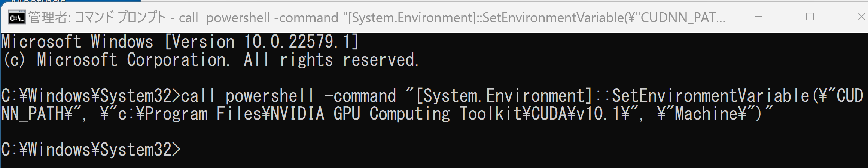The width and height of the screenshot is (868, 168).
Task: Click the word 'NVIDIA' in the path
Action: (298, 114)
